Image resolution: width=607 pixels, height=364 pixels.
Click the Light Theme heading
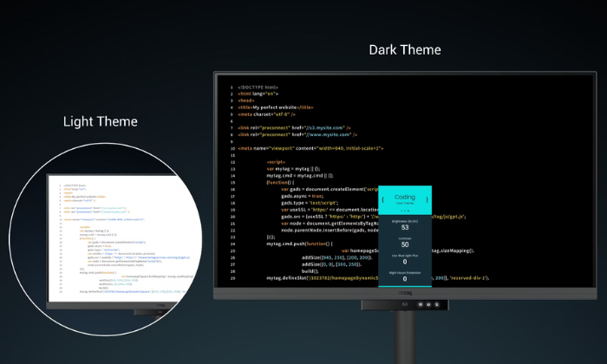(101, 120)
